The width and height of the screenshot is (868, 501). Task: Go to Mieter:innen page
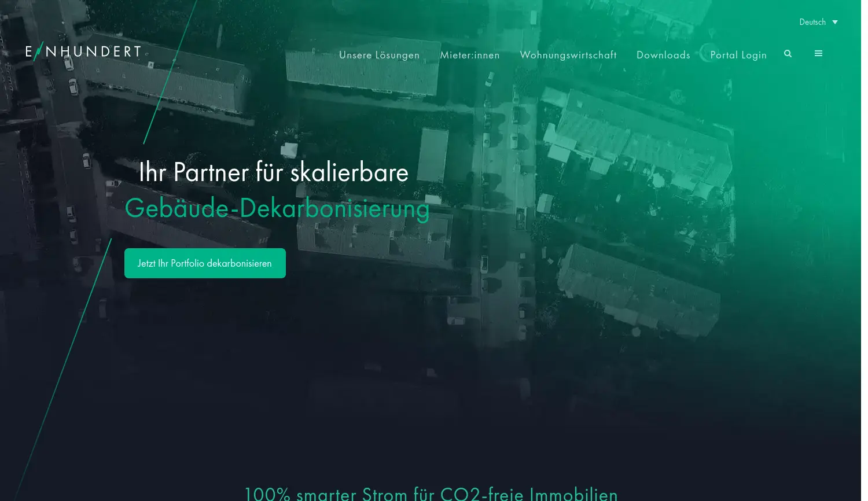(x=470, y=55)
